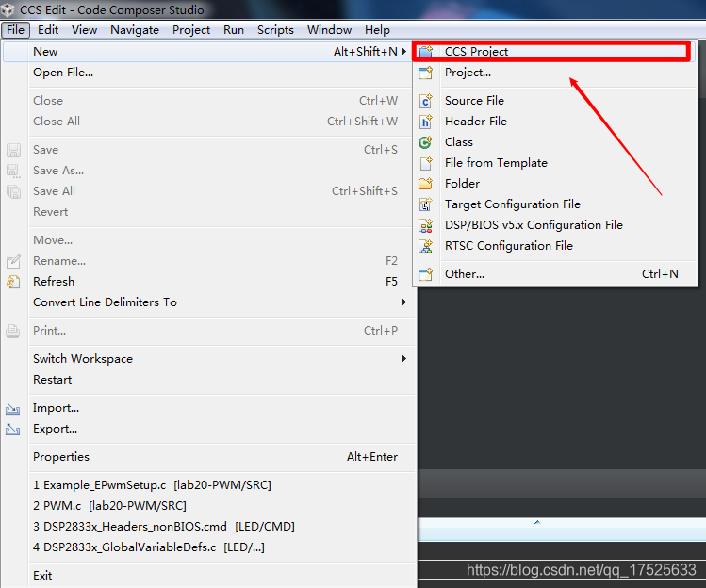
Task: Click the green Class icon
Action: (x=425, y=142)
